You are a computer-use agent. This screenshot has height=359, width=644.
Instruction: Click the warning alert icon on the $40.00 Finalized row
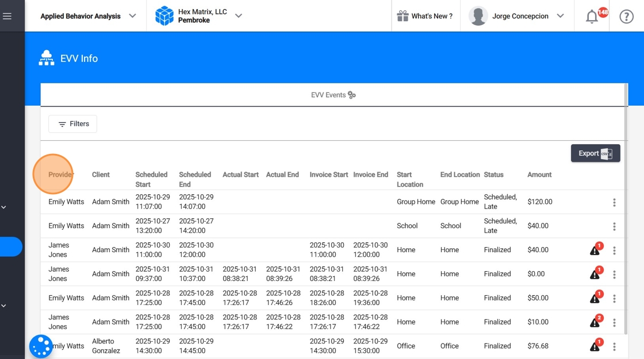tap(595, 250)
